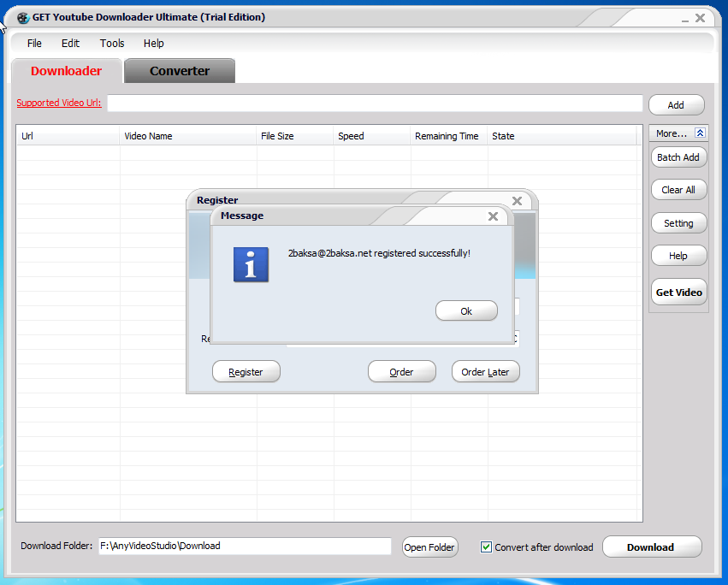Focus the video URL input field
The image size is (728, 585).
375,103
